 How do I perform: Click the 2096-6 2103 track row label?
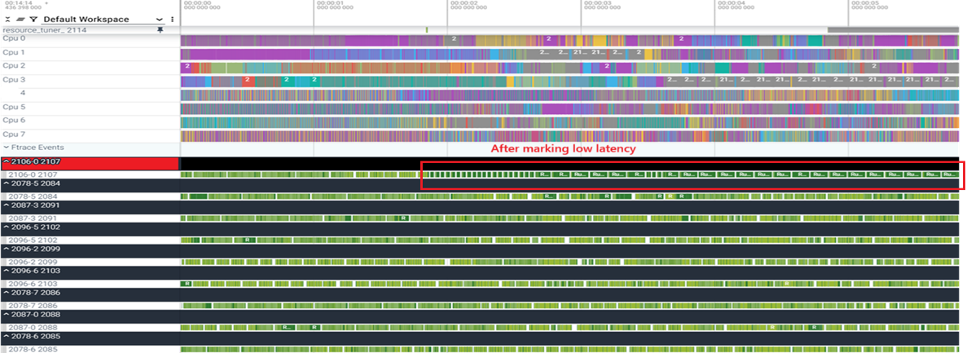(33, 283)
